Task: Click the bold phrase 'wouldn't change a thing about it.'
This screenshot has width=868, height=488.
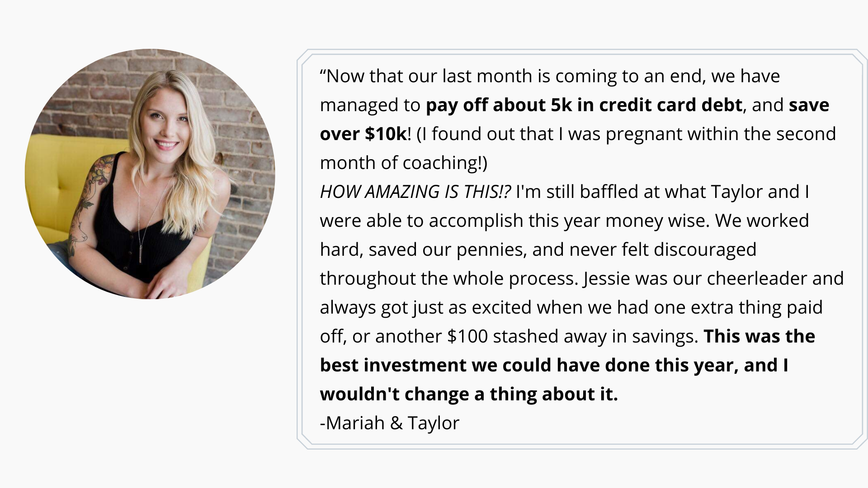Action: point(468,394)
